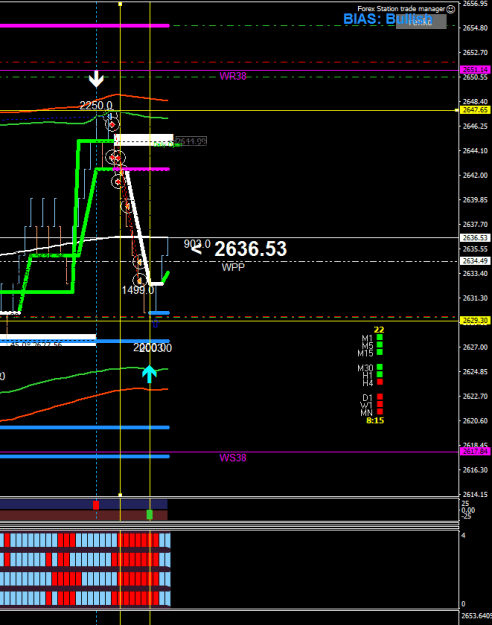
Task: Click the red marker in indicator subwindow
Action: tap(96, 505)
